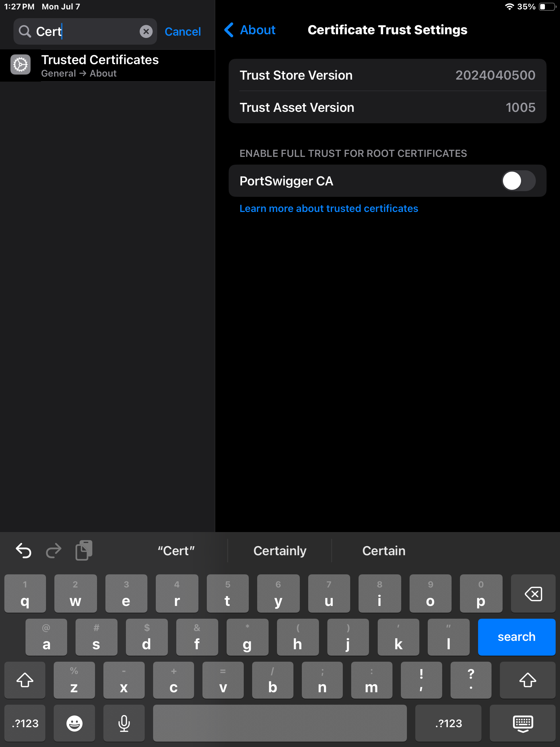Tap the y key
The width and height of the screenshot is (560, 747).
pyautogui.click(x=278, y=594)
